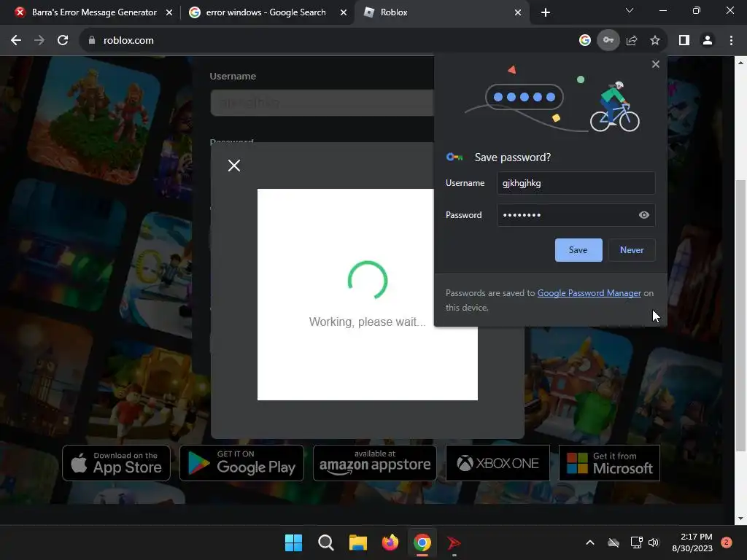Edit Username field in Save password popup
The height and width of the screenshot is (560, 747).
coord(576,183)
